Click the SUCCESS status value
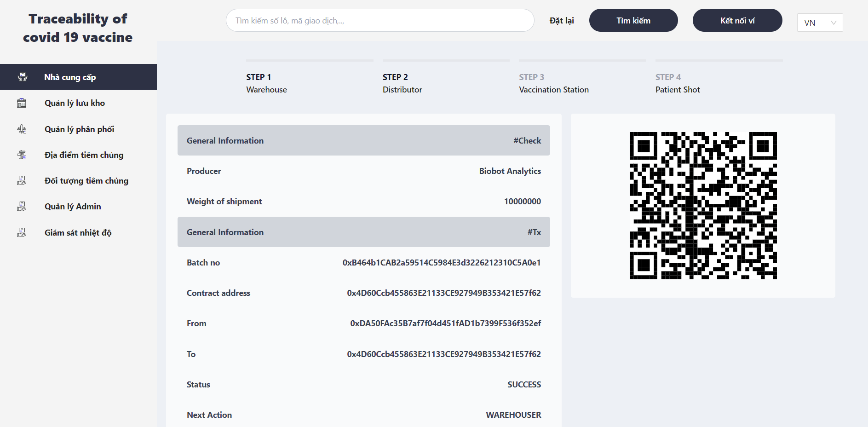Viewport: 868px width, 427px height. point(524,384)
